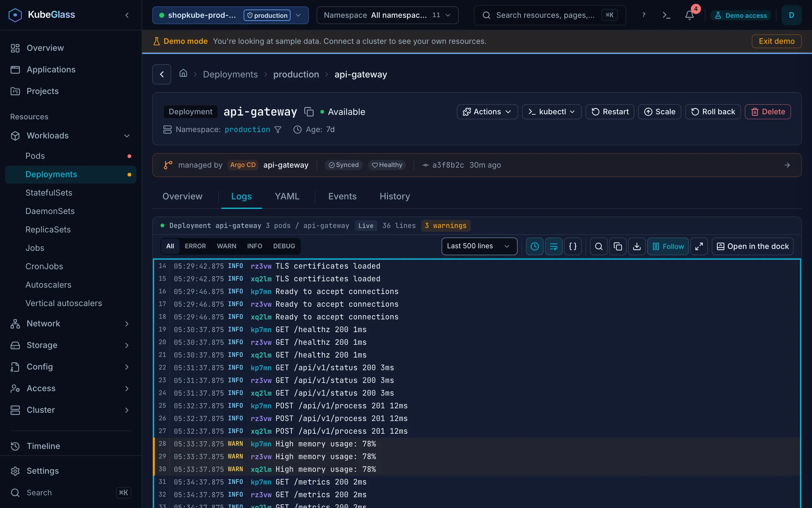Filter logs by INFO level
This screenshot has height=508, width=812.
[x=255, y=246]
